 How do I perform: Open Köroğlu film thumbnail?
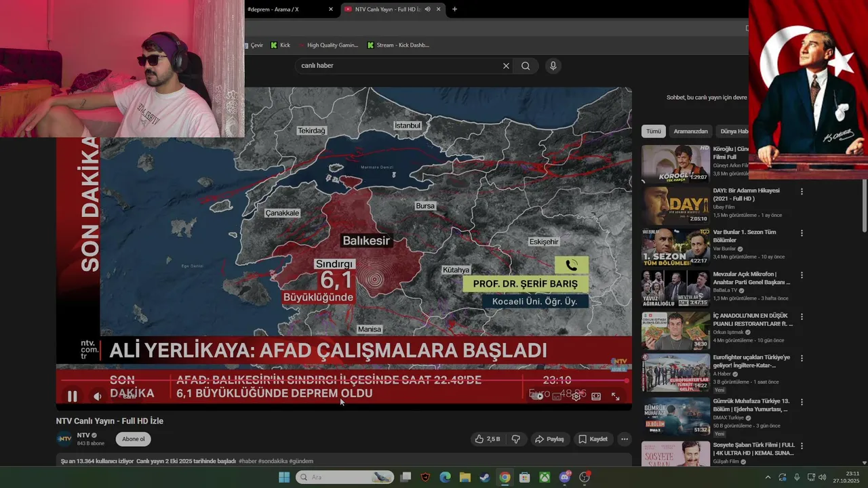tap(675, 163)
